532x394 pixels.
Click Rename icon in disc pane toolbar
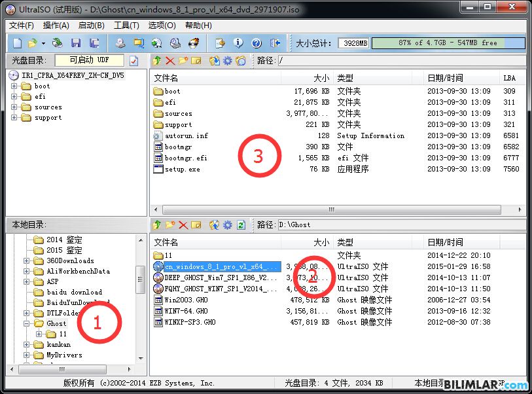pos(196,61)
